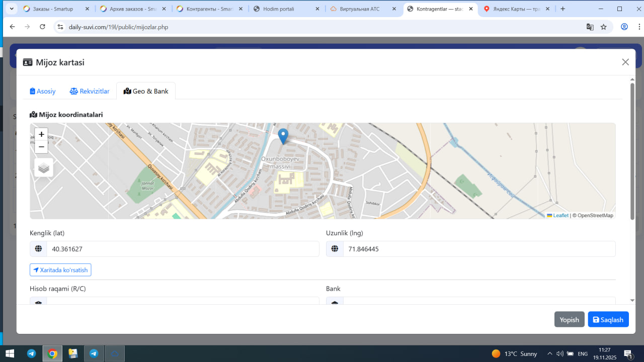Viewport: 644px width, 362px height.
Task: Select the Geo & Bank tab
Action: coord(146,91)
